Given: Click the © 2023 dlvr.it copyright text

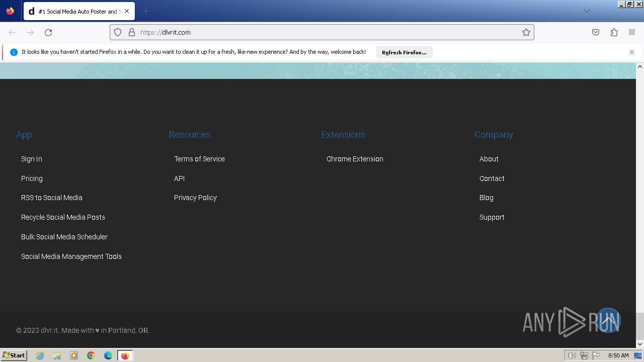Looking at the screenshot, I should click(83, 330).
